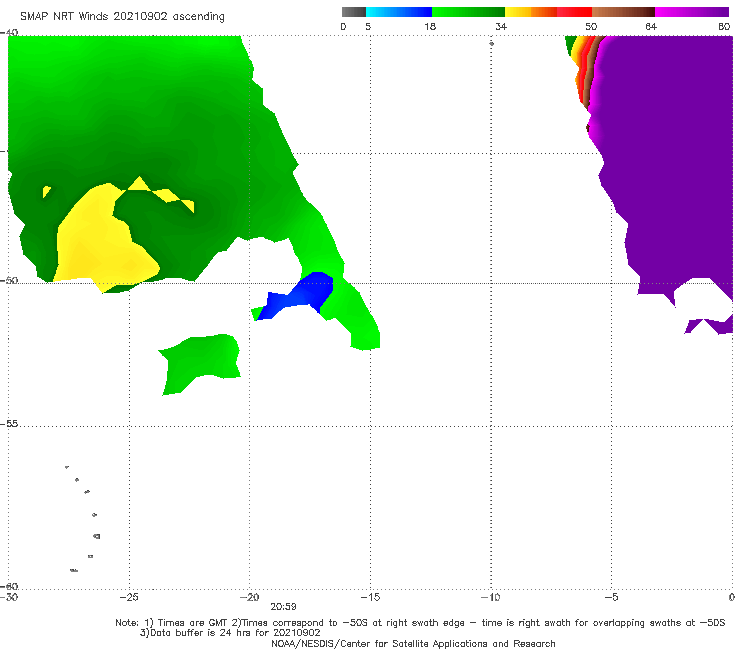Click the '-30' longitude axis label

coord(9,597)
